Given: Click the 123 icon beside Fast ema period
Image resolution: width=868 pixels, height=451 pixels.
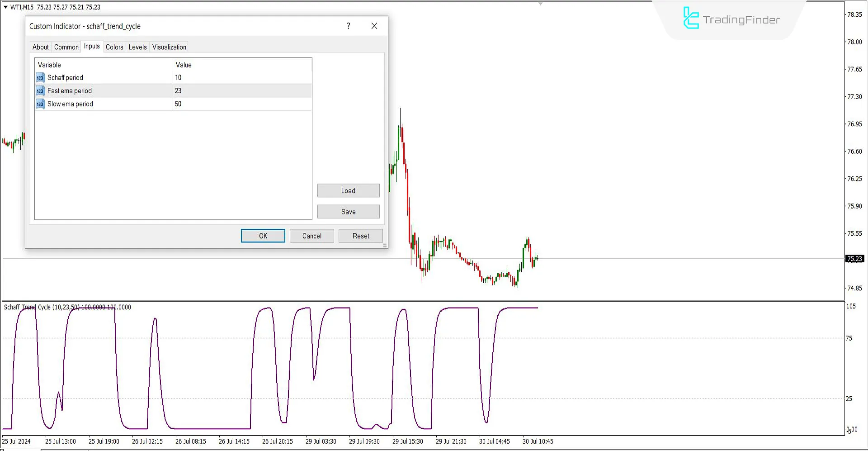Looking at the screenshot, I should pos(40,90).
